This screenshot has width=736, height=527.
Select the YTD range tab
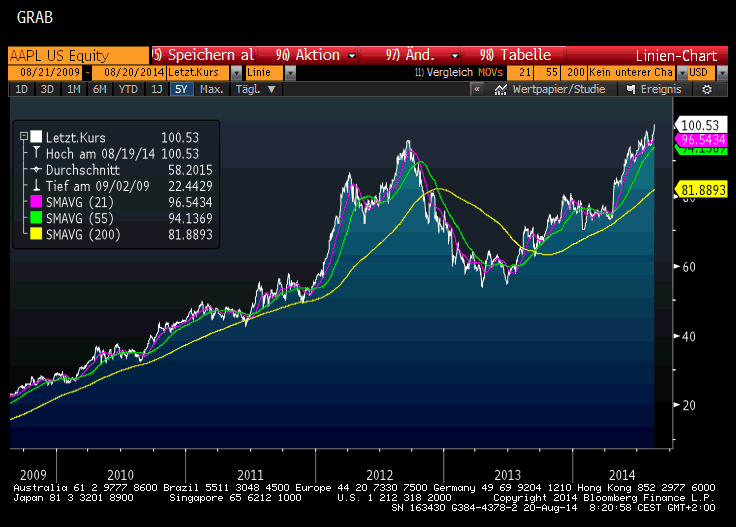[x=128, y=89]
